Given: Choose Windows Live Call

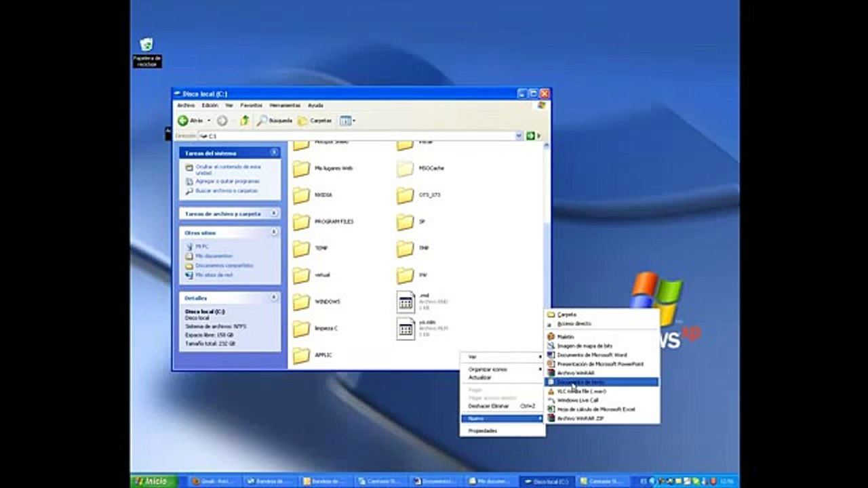Looking at the screenshot, I should [x=602, y=401].
